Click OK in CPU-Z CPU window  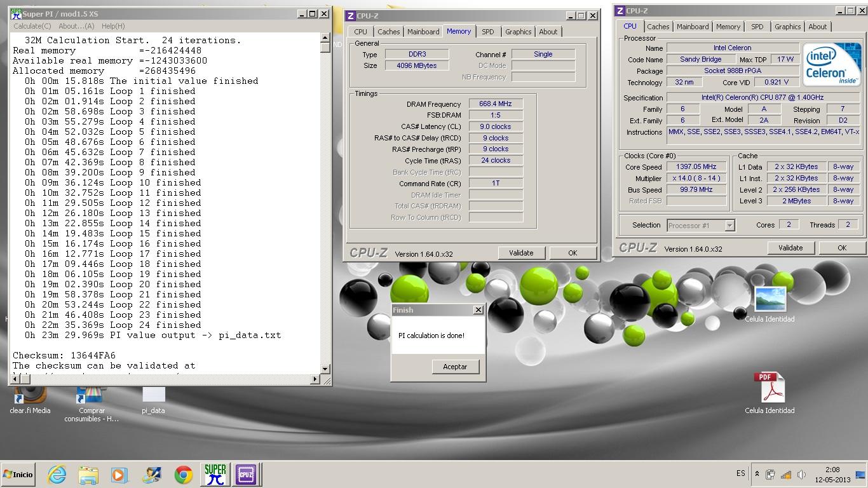[842, 248]
